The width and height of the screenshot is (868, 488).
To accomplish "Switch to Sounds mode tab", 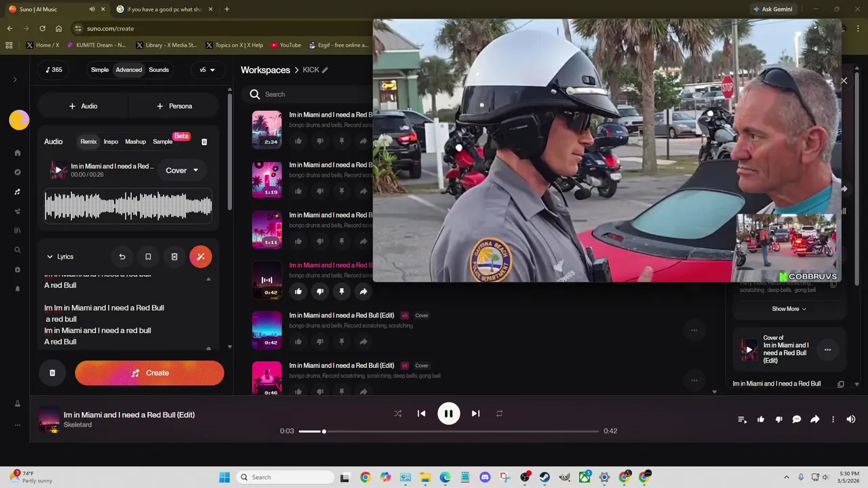I will [x=159, y=70].
